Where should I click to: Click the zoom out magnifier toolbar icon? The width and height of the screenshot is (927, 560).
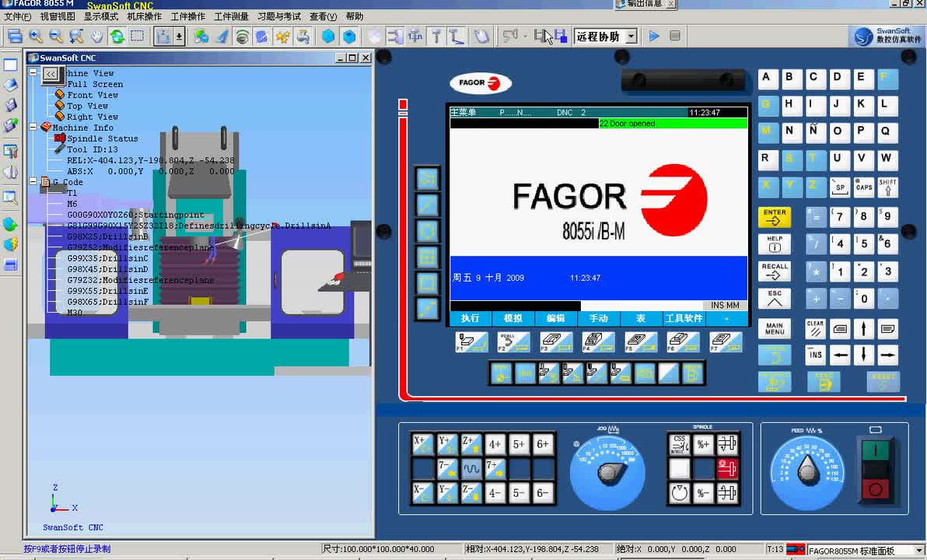[55, 36]
